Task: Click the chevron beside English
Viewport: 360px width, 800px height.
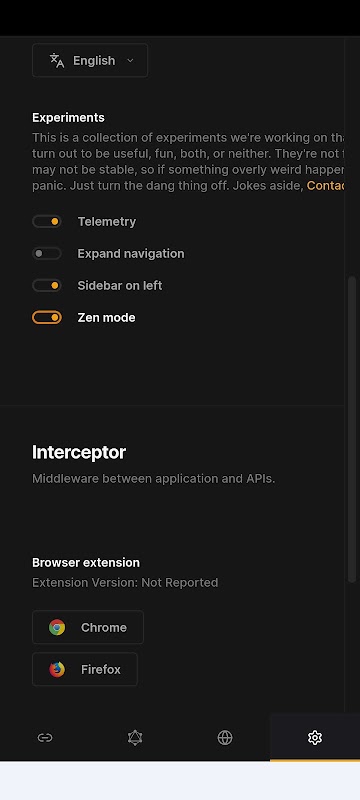Action: point(130,60)
